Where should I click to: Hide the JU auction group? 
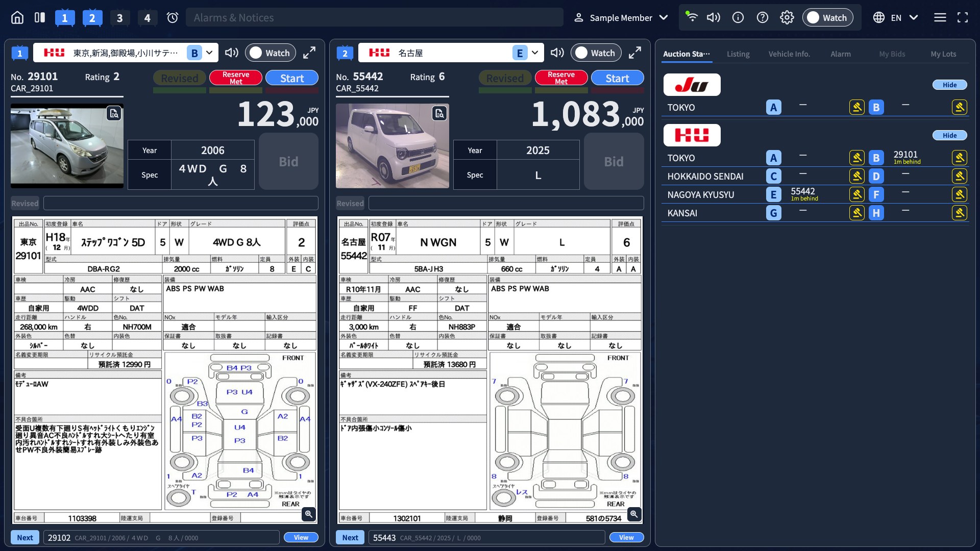tap(949, 85)
